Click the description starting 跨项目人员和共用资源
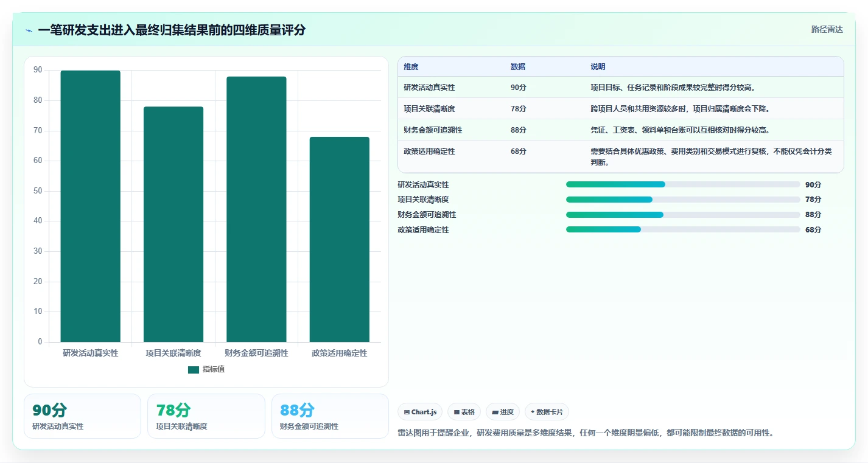The image size is (868, 463). (681, 109)
